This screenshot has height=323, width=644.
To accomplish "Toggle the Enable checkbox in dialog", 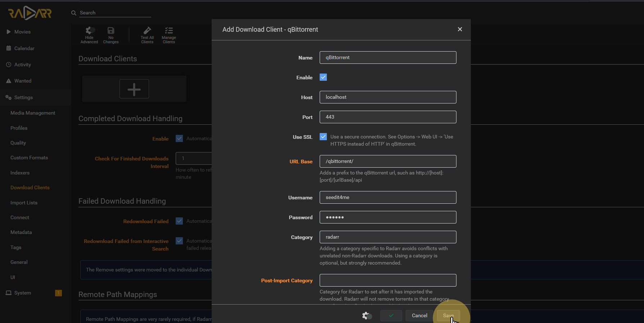I will tap(323, 77).
